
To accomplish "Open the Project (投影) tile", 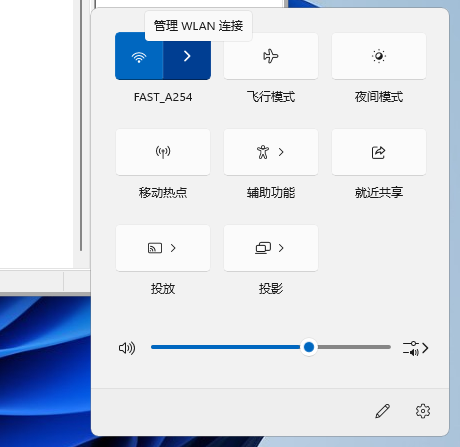I will pos(271,248).
